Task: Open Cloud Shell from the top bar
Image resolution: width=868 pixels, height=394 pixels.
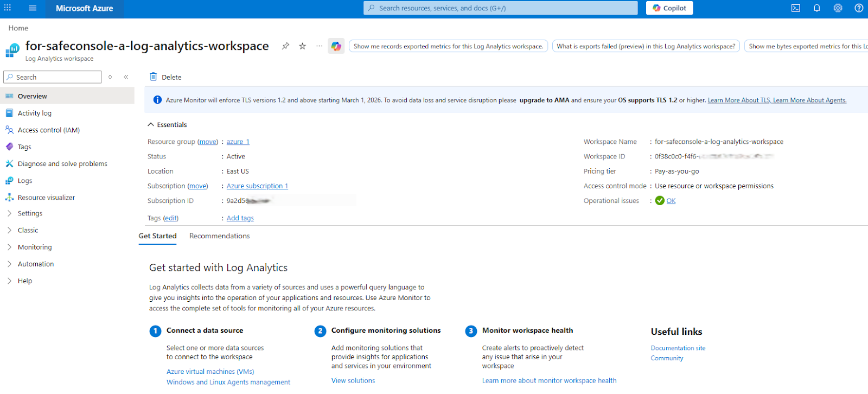Action: (x=796, y=8)
